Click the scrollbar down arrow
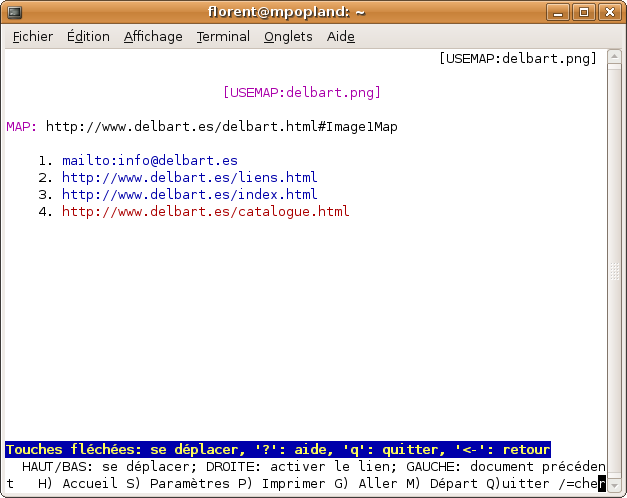Screen dimensions: 627x498 click(x=614, y=486)
